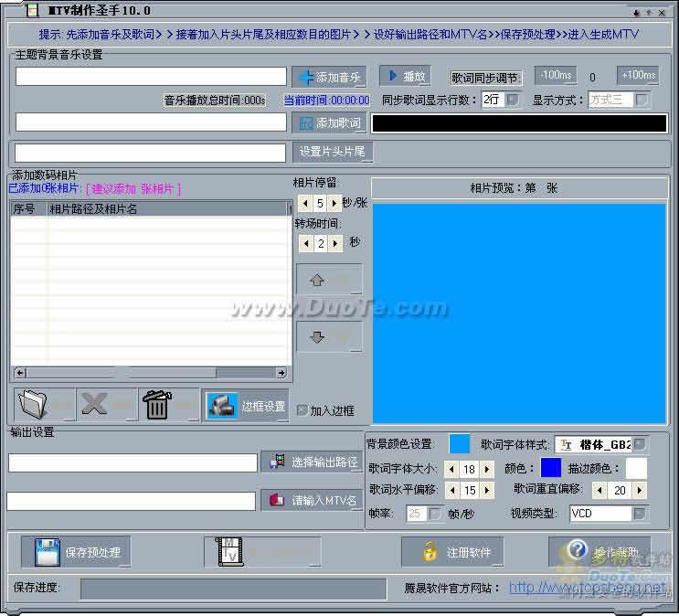The image size is (679, 616).
Task: Expand the lyric display lines (2行) dropdown
Action: pos(513,100)
